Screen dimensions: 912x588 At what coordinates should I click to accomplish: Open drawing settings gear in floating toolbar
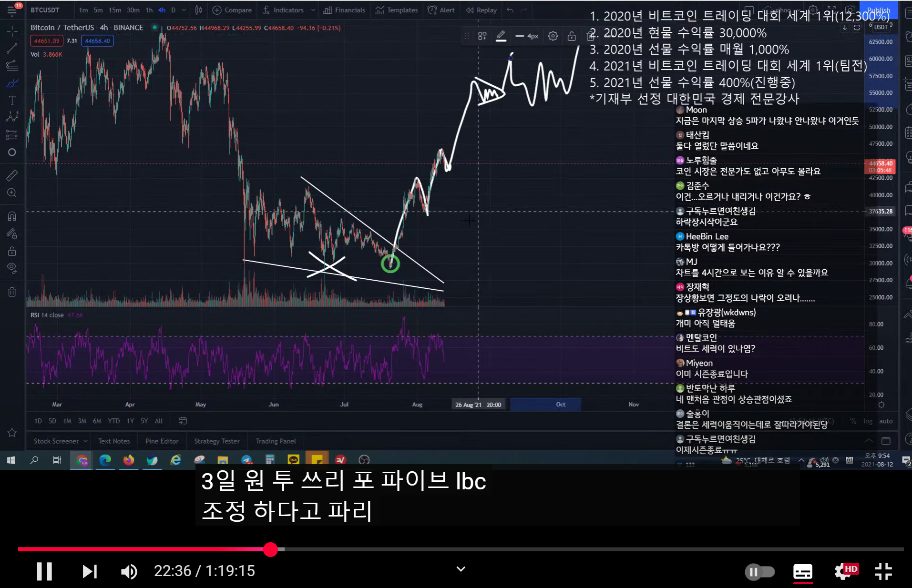553,36
